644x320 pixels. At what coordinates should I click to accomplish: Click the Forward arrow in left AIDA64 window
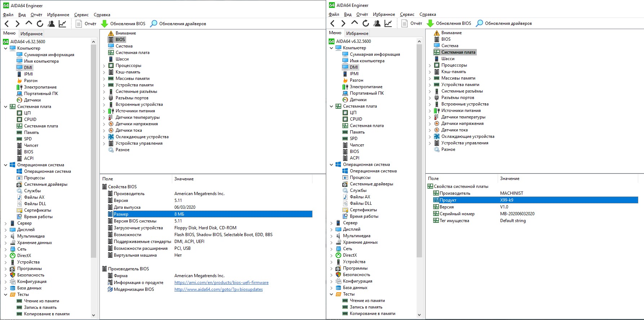(17, 24)
